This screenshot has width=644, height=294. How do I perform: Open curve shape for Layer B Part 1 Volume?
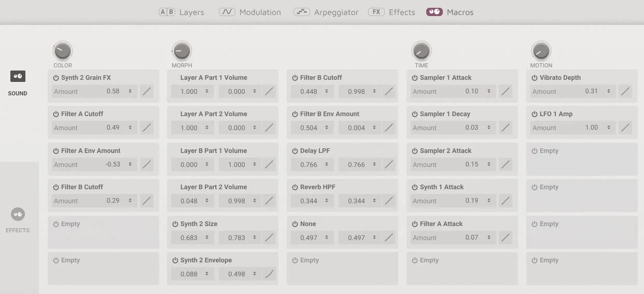tap(269, 164)
